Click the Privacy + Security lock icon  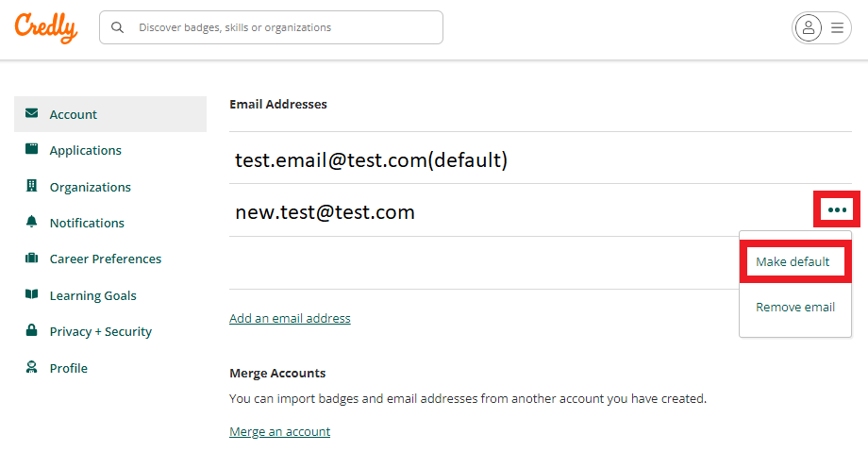31,330
